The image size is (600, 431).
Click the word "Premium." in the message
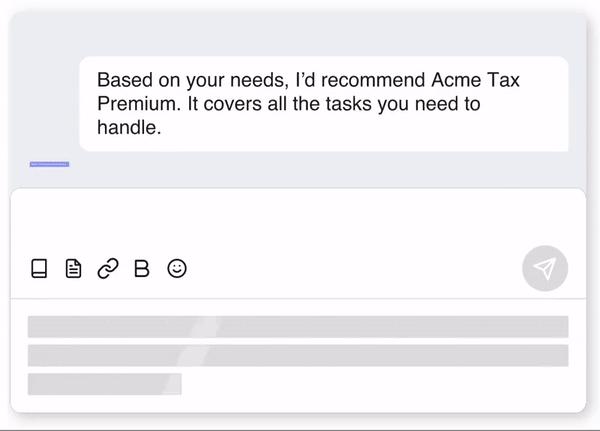pos(139,104)
